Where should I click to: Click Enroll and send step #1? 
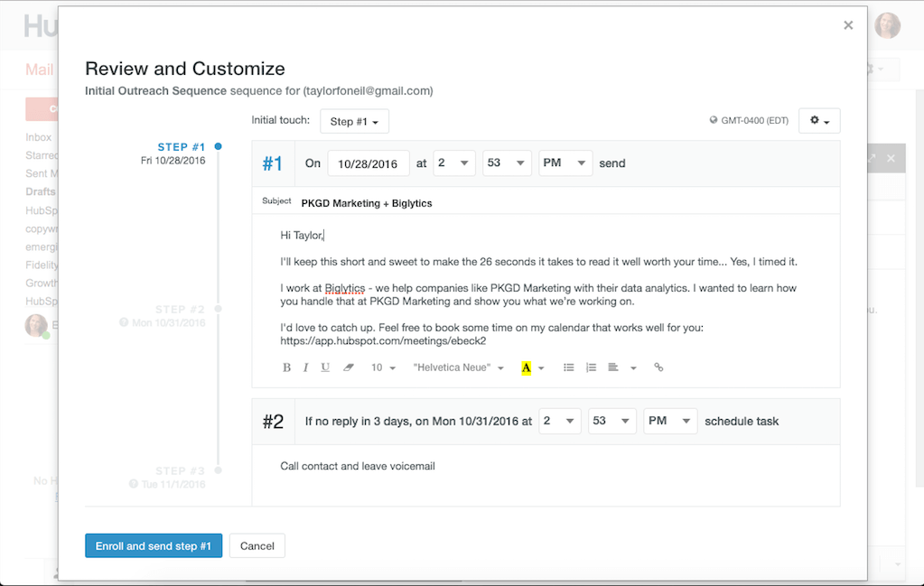point(154,545)
